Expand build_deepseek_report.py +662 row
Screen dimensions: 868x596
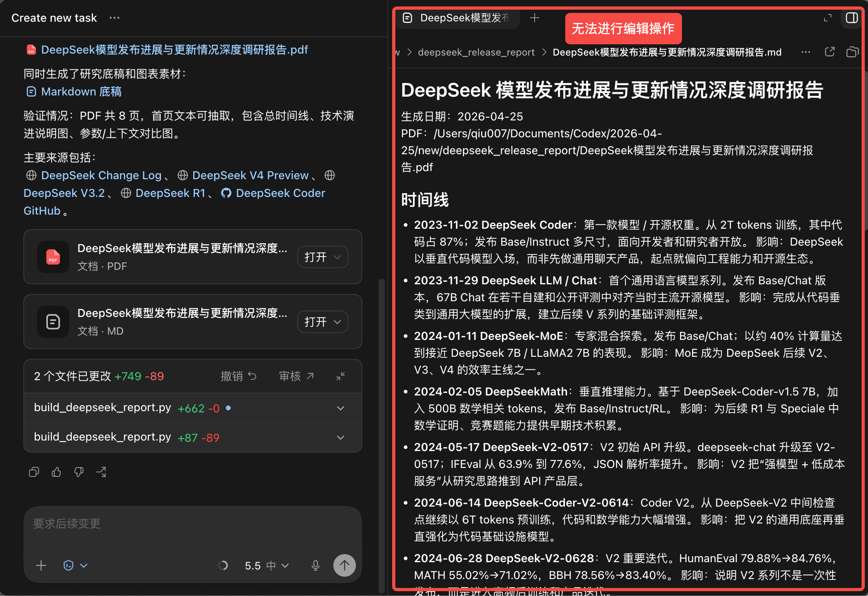(193, 408)
